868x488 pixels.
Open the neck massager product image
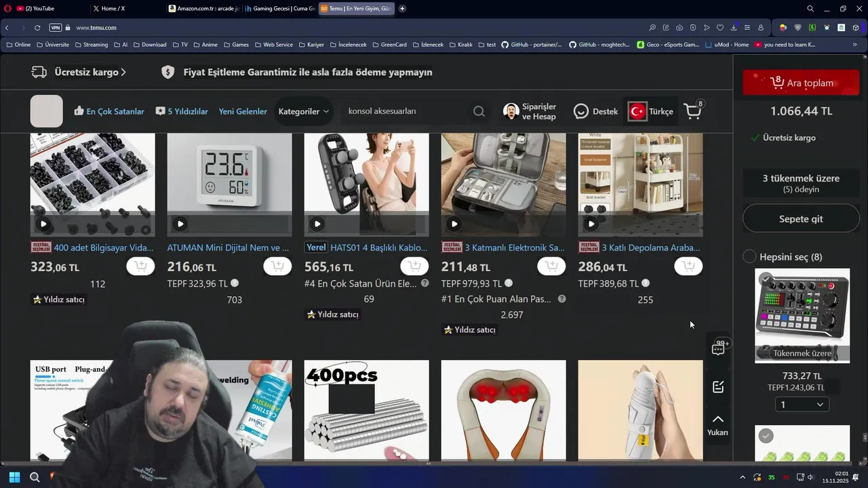pyautogui.click(x=503, y=411)
